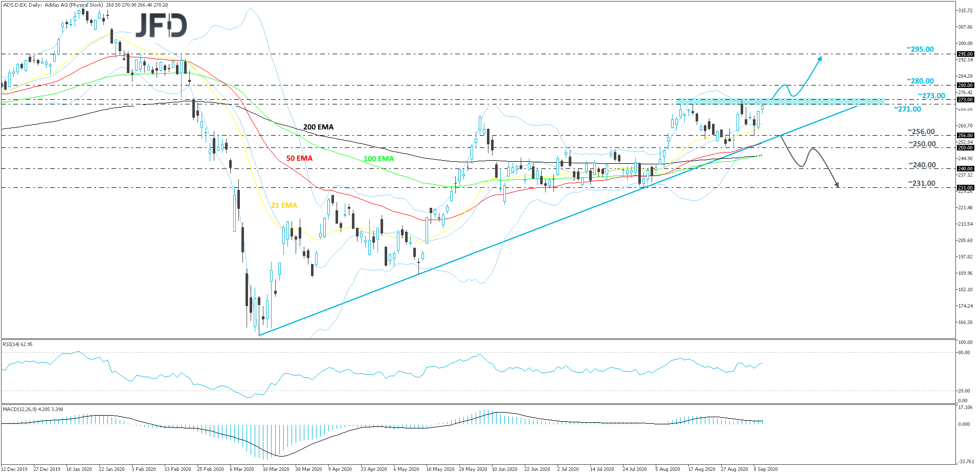Select the ~273.00 level label
The height and width of the screenshot is (475, 980).
(x=931, y=96)
